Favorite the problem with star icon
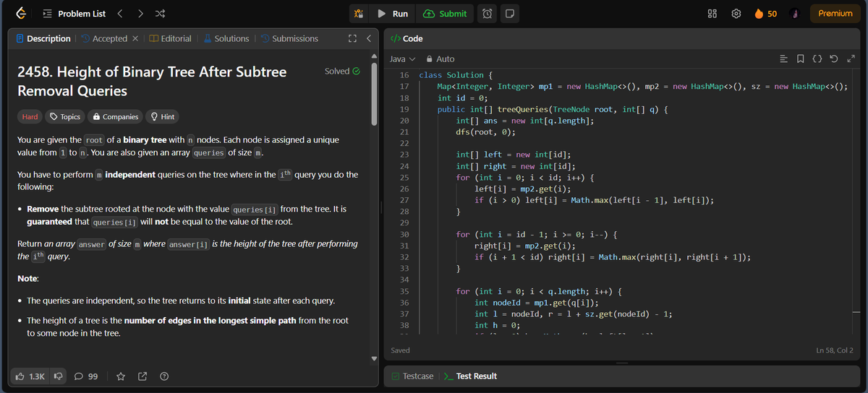This screenshot has height=393, width=868. 121,376
